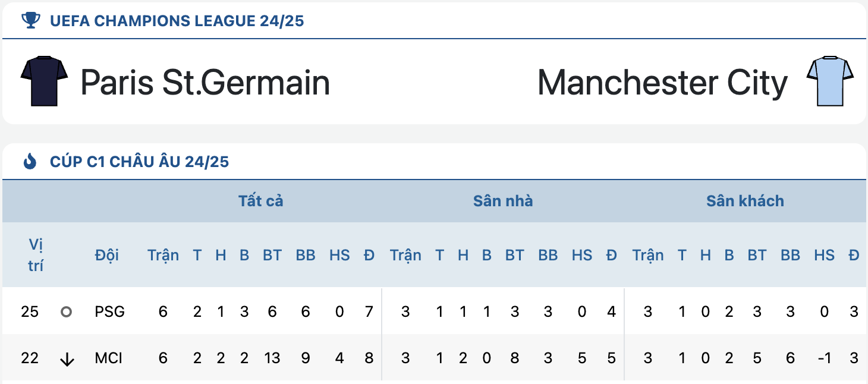Click the dark Paris St.Germain jersey icon
This screenshot has height=384, width=868.
click(x=45, y=81)
